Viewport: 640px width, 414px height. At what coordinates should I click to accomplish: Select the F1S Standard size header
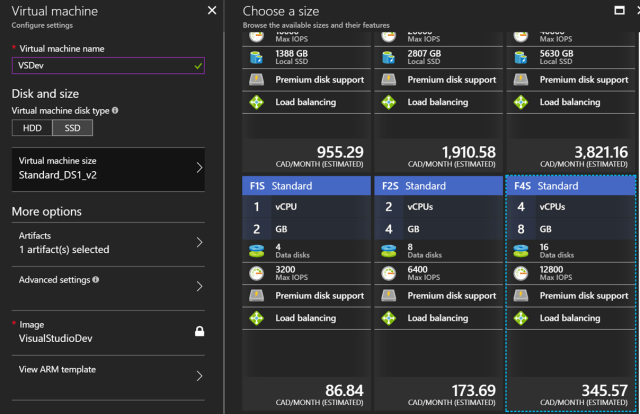304,186
